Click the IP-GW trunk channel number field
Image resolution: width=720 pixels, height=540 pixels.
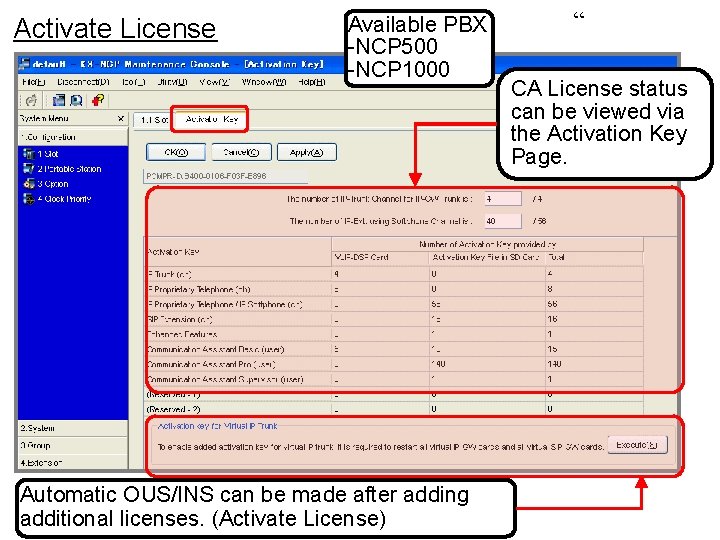pos(503,199)
